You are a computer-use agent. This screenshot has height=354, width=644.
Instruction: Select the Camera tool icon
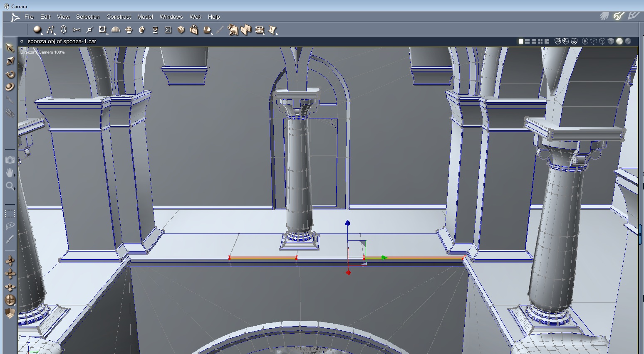10,160
